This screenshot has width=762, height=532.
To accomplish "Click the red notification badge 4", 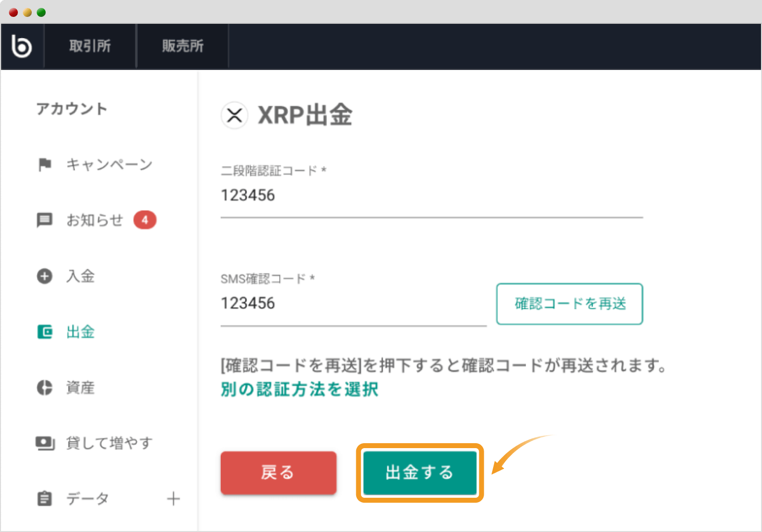I will pyautogui.click(x=145, y=220).
